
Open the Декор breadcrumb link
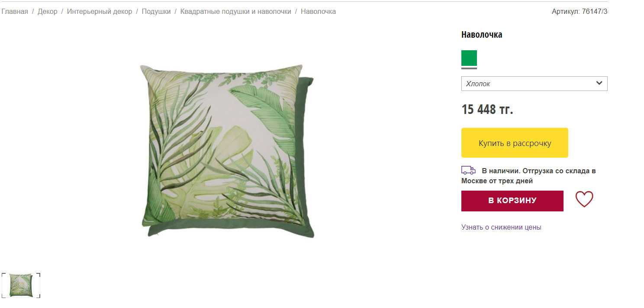click(48, 12)
